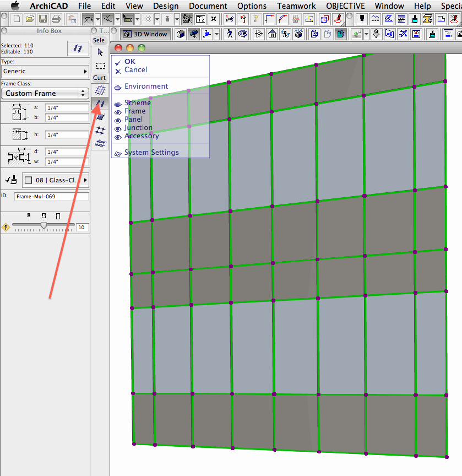Toggle Scheme visibility icon
The width and height of the screenshot is (462, 476).
pyautogui.click(x=118, y=104)
